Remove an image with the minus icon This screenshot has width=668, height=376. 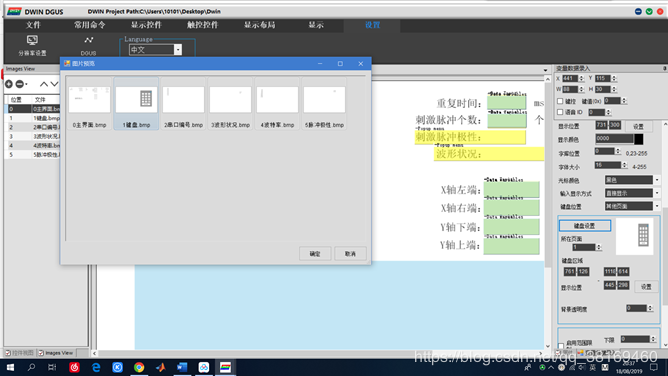click(19, 84)
